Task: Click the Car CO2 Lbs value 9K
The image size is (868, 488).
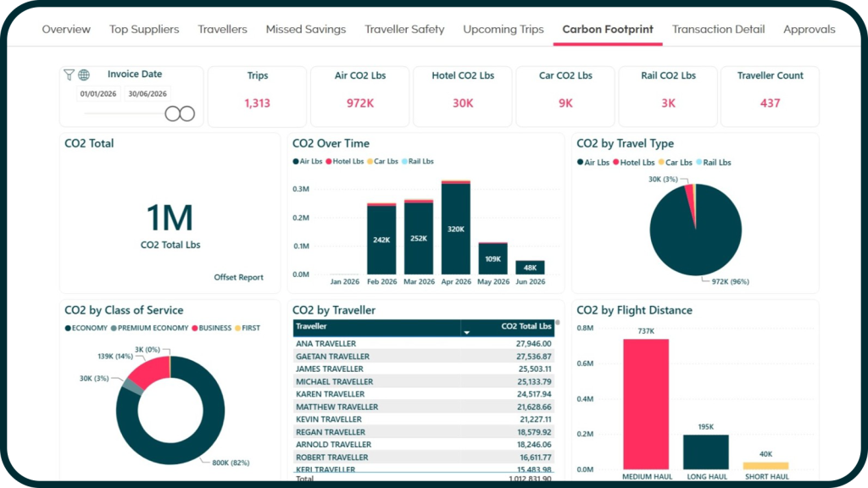Action: tap(565, 103)
